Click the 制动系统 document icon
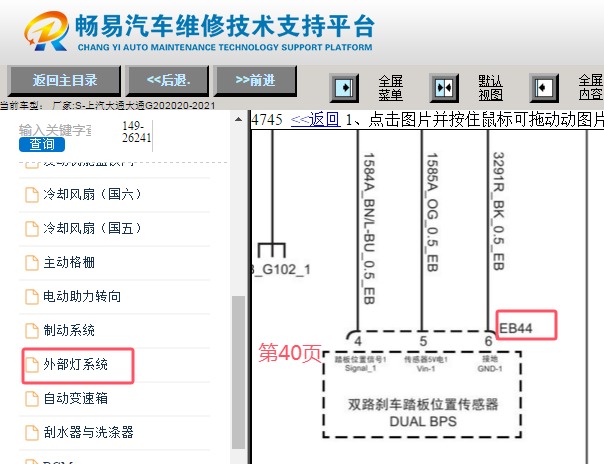This screenshot has width=604, height=464. tap(32, 330)
